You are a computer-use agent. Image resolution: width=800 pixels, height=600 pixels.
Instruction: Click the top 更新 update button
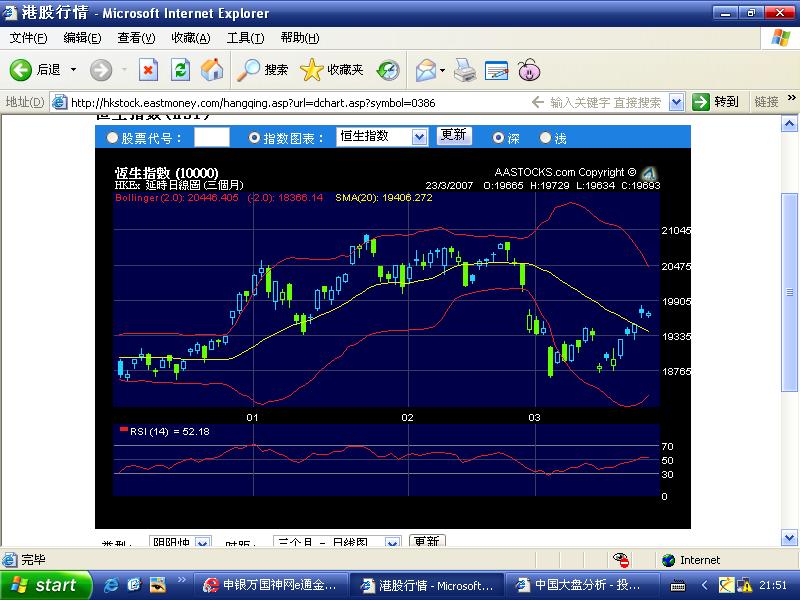coord(454,136)
